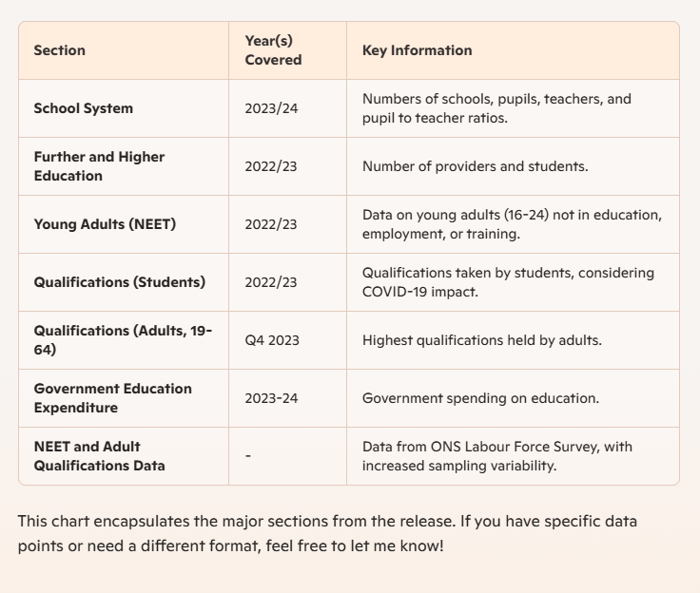Click the COVID-19 impact description text
The width and height of the screenshot is (700, 593).
coord(508,282)
